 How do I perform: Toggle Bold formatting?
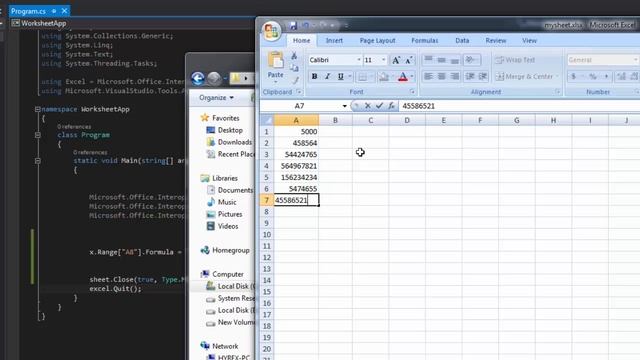point(314,76)
